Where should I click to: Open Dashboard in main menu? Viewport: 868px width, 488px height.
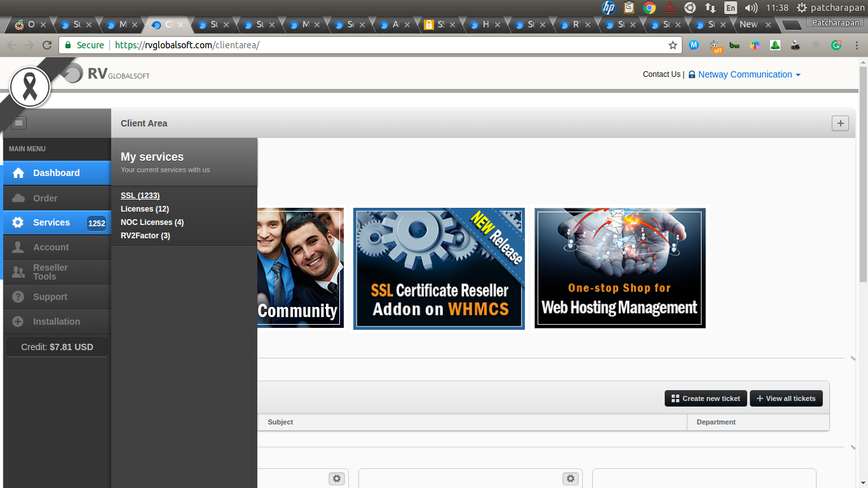(x=57, y=173)
